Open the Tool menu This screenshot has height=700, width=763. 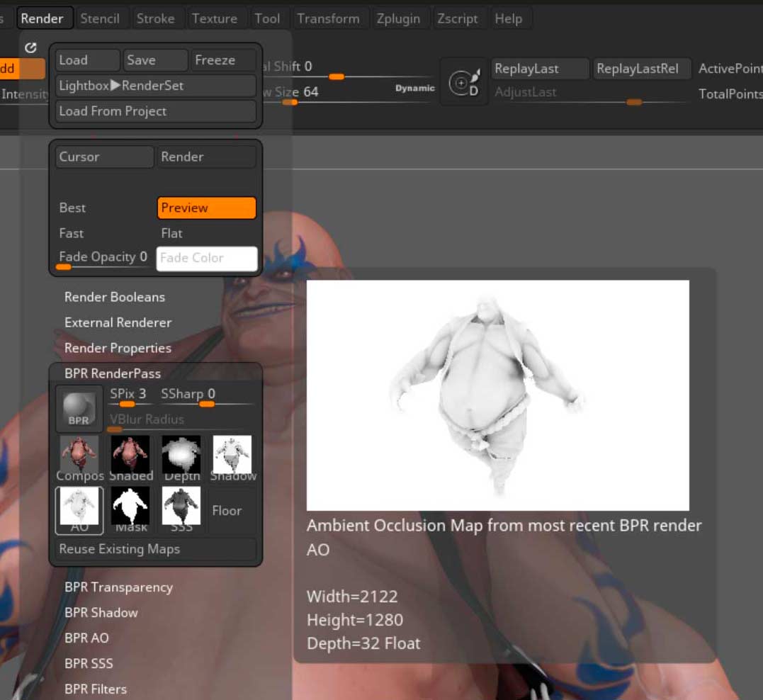click(x=268, y=18)
